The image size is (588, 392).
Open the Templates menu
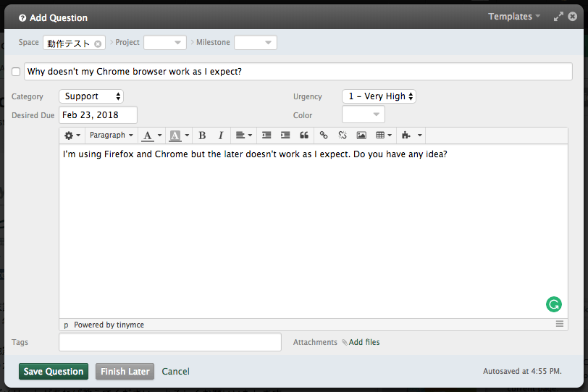(514, 17)
